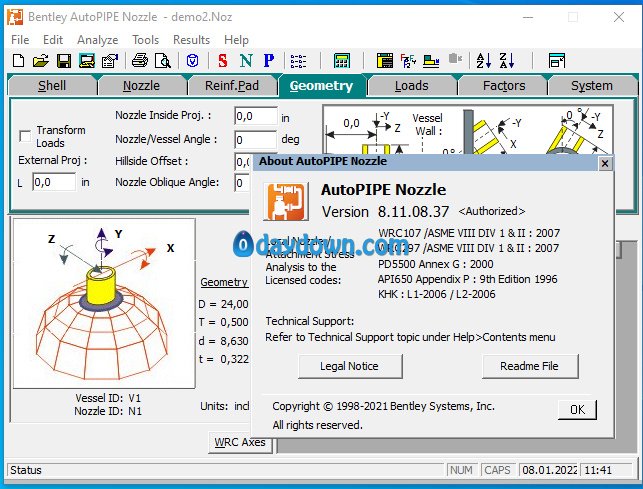This screenshot has height=489, width=643.
Task: Click the yellow table report icon
Action: [385, 61]
